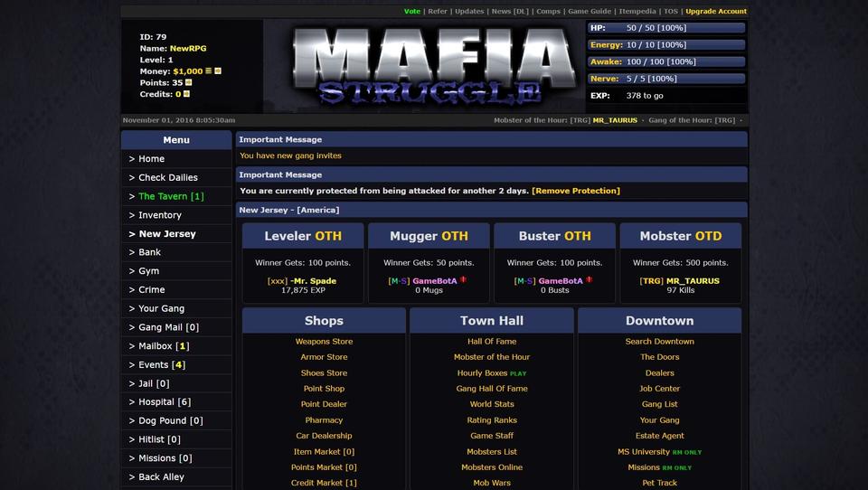The width and height of the screenshot is (868, 490).
Task: Click the Energy status bar
Action: tap(666, 45)
